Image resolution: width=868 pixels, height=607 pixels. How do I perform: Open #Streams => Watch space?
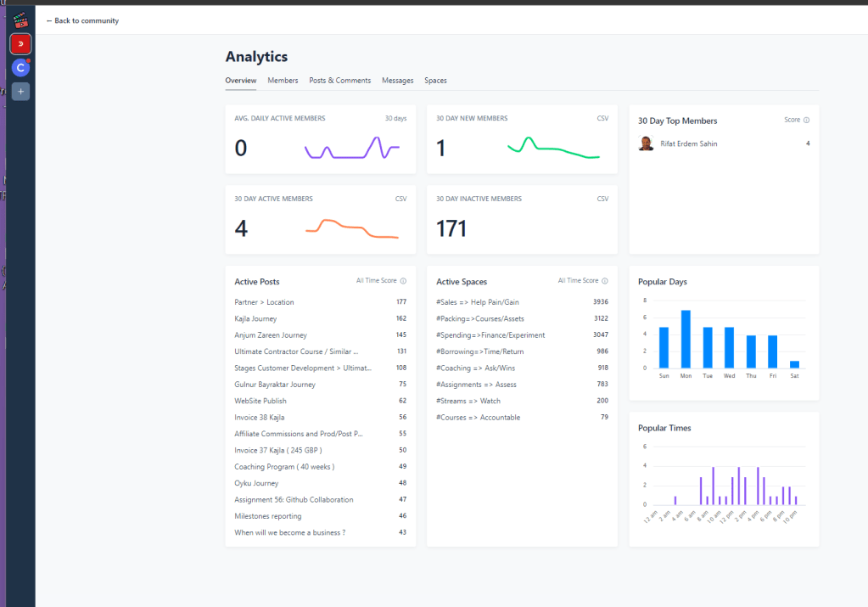(x=468, y=401)
